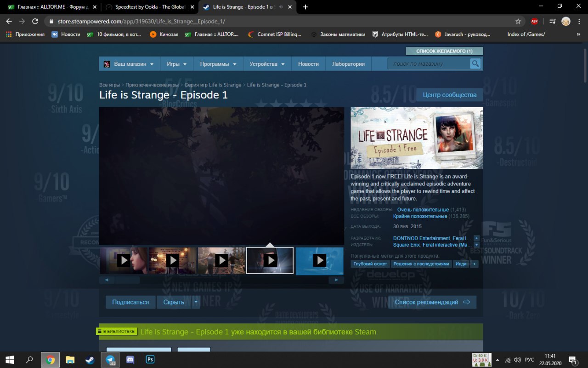The image size is (588, 368).
Task: Open Steam from the taskbar
Action: click(89, 360)
